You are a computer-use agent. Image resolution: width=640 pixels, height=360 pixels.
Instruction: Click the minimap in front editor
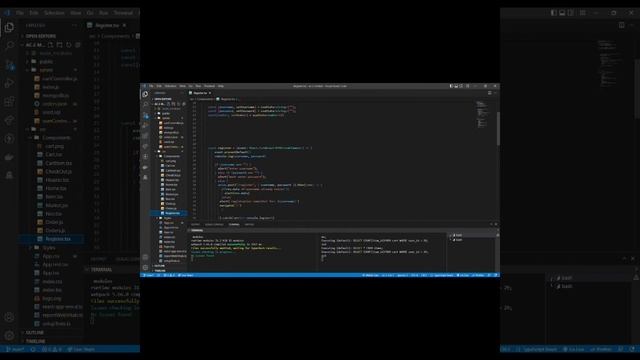482,114
